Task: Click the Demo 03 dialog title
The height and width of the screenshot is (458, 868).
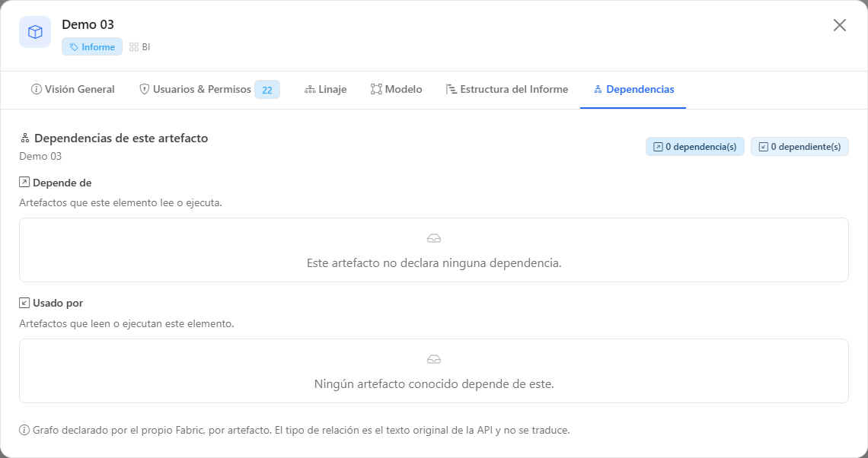Action: [x=88, y=24]
